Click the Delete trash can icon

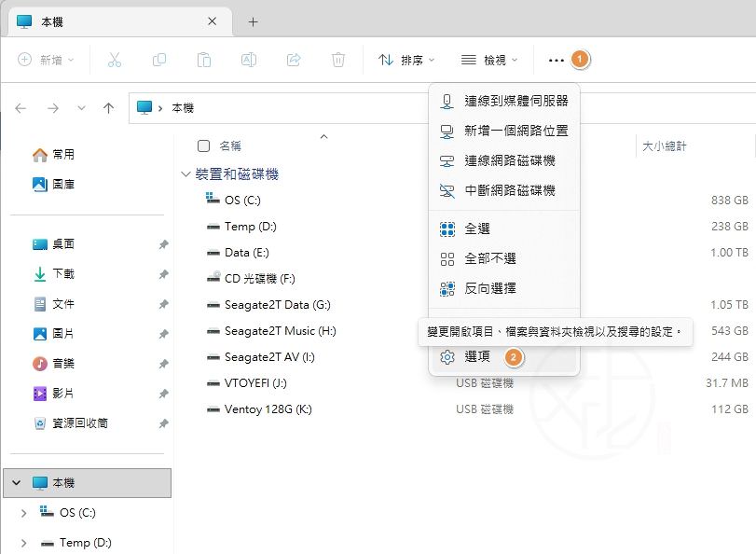pyautogui.click(x=338, y=60)
